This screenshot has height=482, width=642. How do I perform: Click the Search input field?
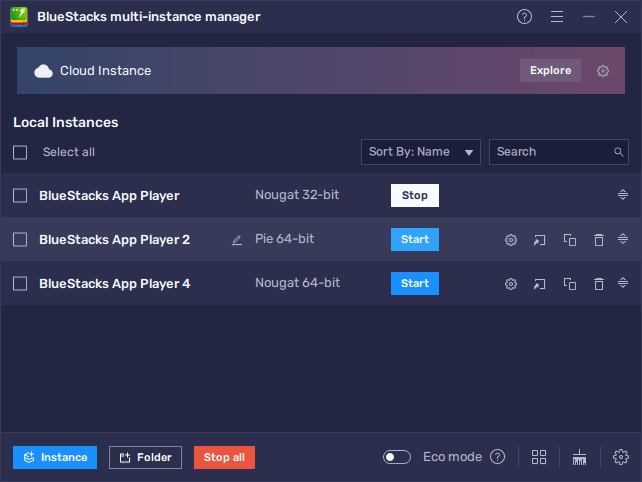[x=558, y=152]
